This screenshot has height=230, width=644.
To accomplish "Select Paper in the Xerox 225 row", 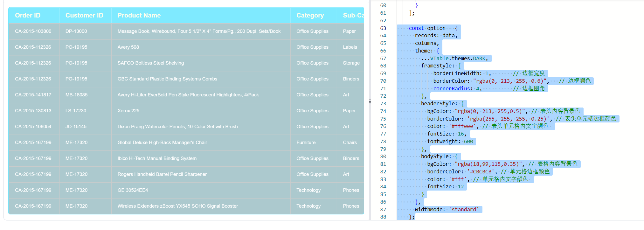I will coord(350,111).
